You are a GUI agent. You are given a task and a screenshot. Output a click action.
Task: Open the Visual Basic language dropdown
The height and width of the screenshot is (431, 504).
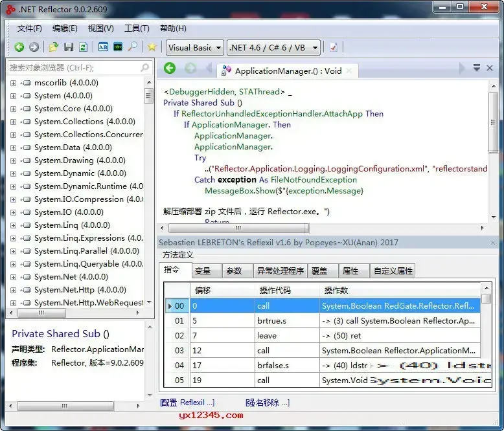[195, 47]
